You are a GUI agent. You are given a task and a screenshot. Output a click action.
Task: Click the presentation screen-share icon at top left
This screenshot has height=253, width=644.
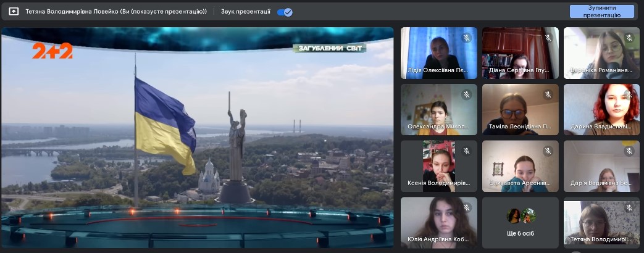[14, 12]
